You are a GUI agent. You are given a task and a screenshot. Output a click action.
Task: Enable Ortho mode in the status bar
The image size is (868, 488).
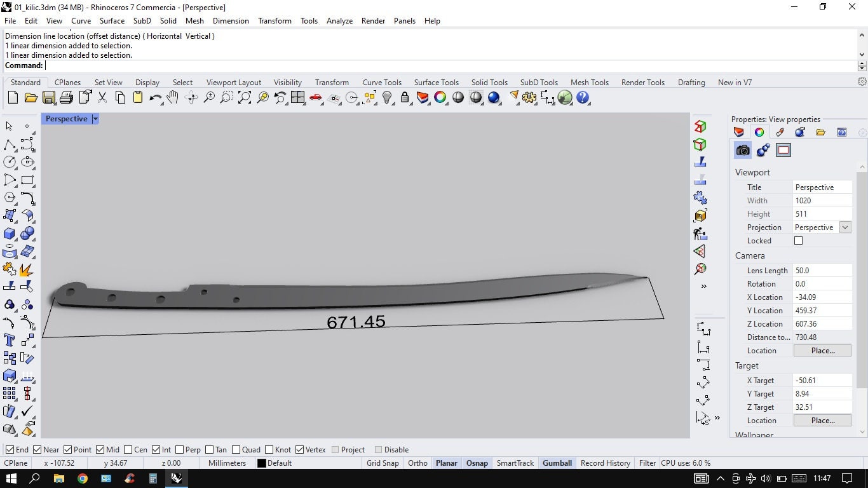(x=417, y=463)
